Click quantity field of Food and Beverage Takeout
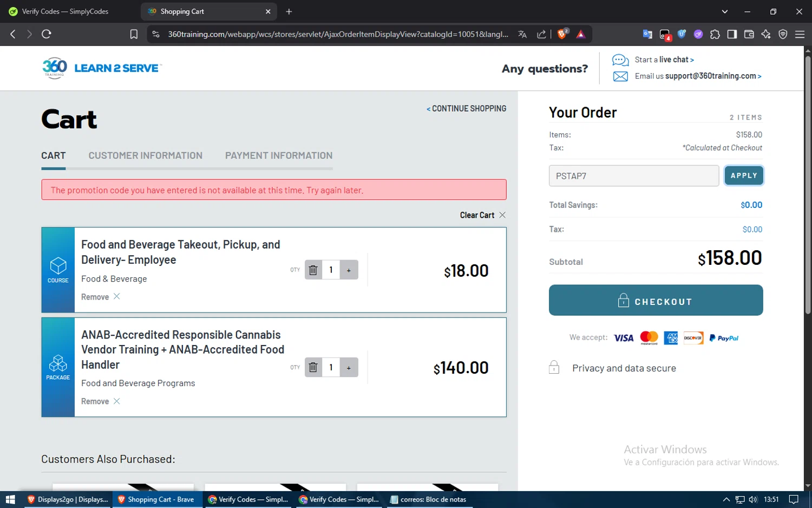This screenshot has height=508, width=812. 331,270
